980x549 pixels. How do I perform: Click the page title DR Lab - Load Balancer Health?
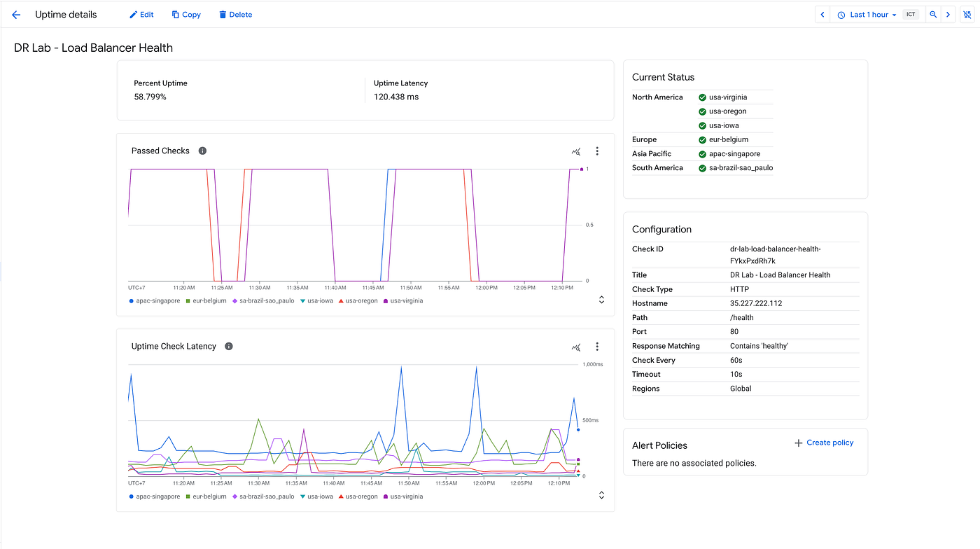coord(93,48)
